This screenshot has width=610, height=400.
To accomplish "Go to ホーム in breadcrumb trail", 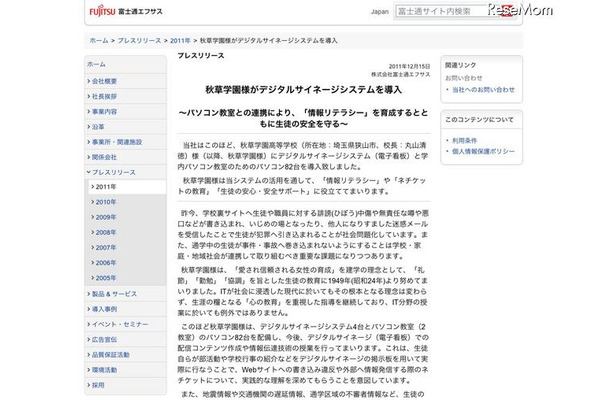I will pos(99,40).
